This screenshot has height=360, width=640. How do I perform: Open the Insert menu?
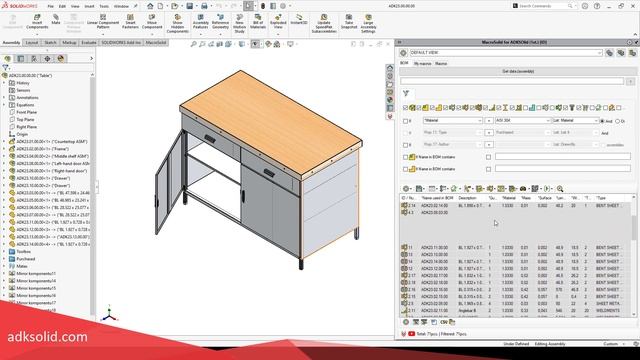(x=89, y=6)
